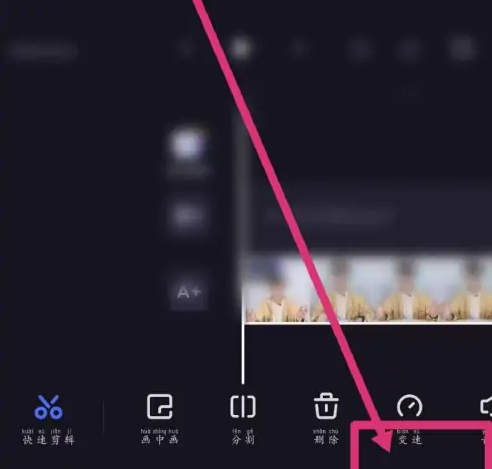The image size is (492, 469).
Task: Tap the 快速剪辑 text label
Action: coord(48,440)
